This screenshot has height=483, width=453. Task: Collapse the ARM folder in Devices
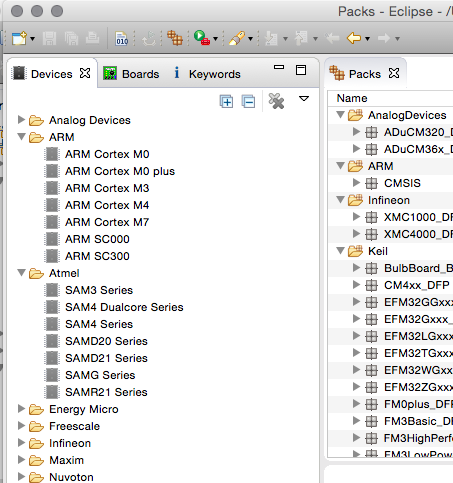[21, 137]
